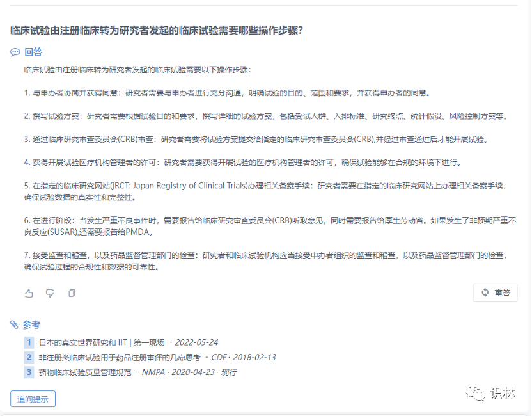Click reference number badge 3
Screen dimensions: 532x416
[x=29, y=372]
